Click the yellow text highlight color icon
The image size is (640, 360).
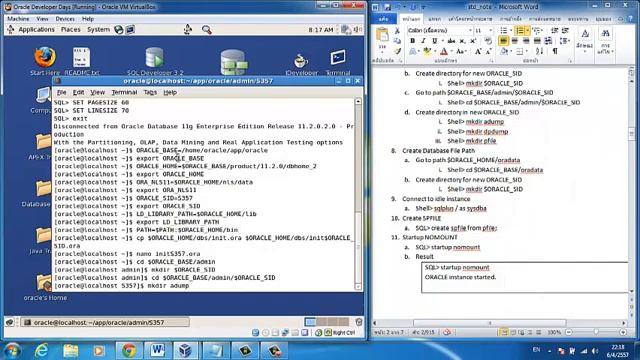point(427,51)
